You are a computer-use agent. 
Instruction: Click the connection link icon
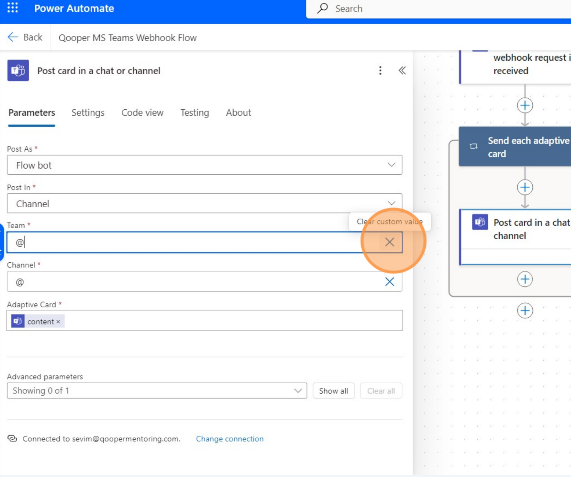(12, 438)
